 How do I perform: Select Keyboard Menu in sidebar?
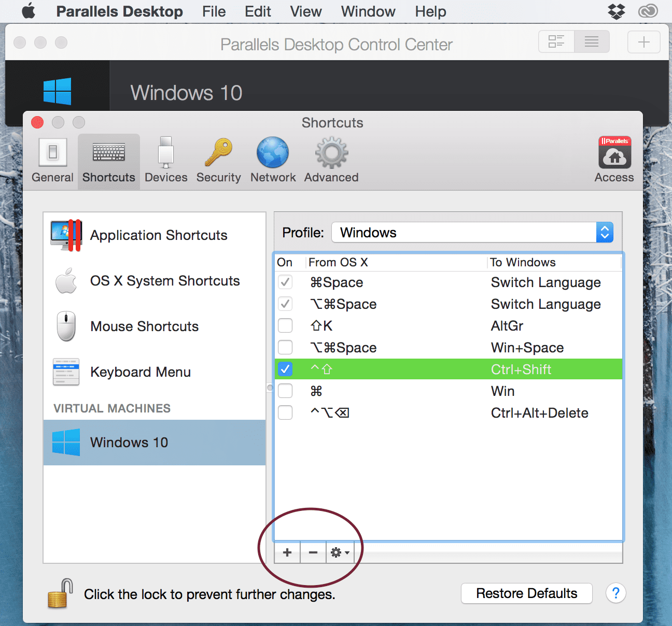(x=155, y=372)
